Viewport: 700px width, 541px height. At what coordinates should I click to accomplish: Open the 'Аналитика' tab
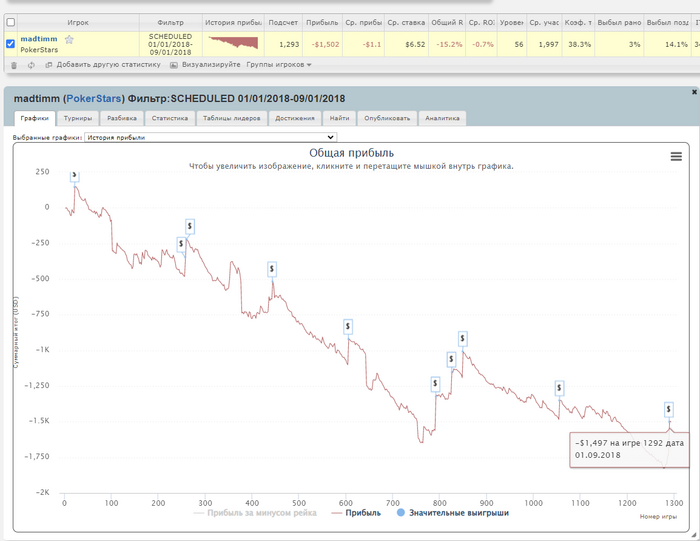point(442,118)
